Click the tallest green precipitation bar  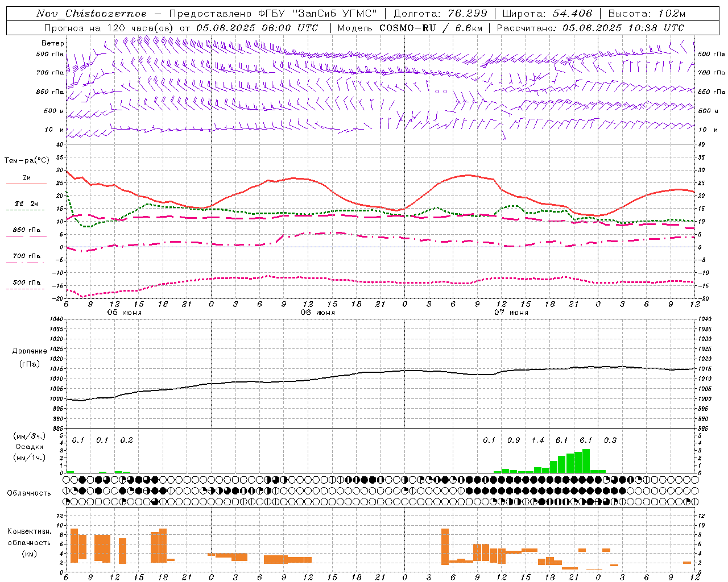coord(586,461)
